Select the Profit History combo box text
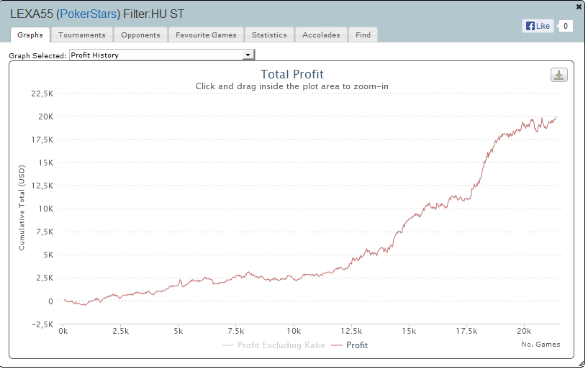 click(95, 55)
